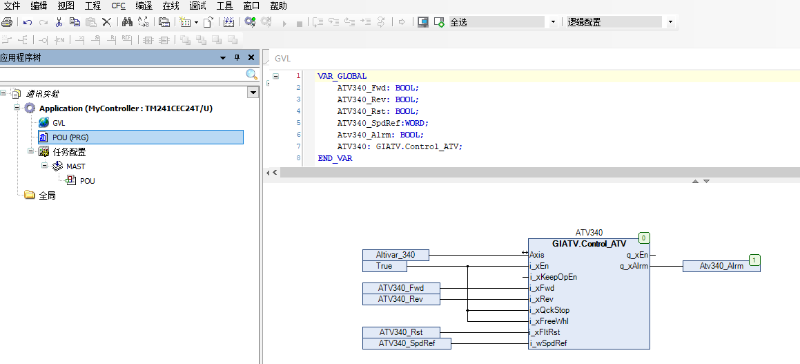This screenshot has height=364, width=800.
Task: Collapse the MAST task node
Action: pos(44,166)
